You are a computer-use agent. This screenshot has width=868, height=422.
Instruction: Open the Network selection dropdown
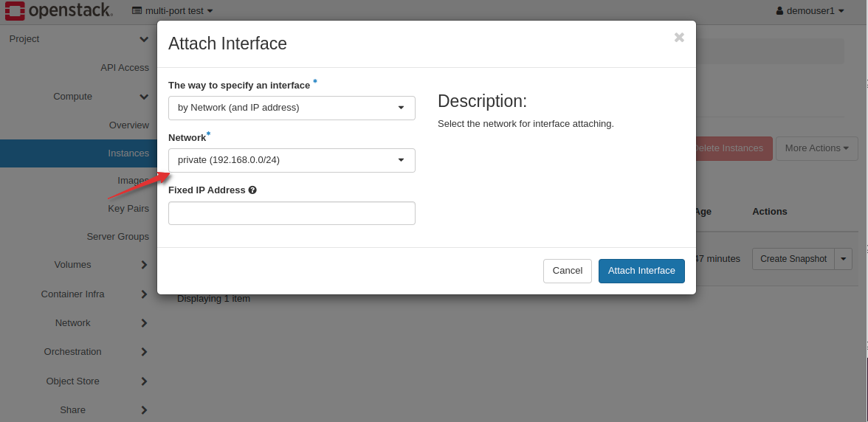292,160
